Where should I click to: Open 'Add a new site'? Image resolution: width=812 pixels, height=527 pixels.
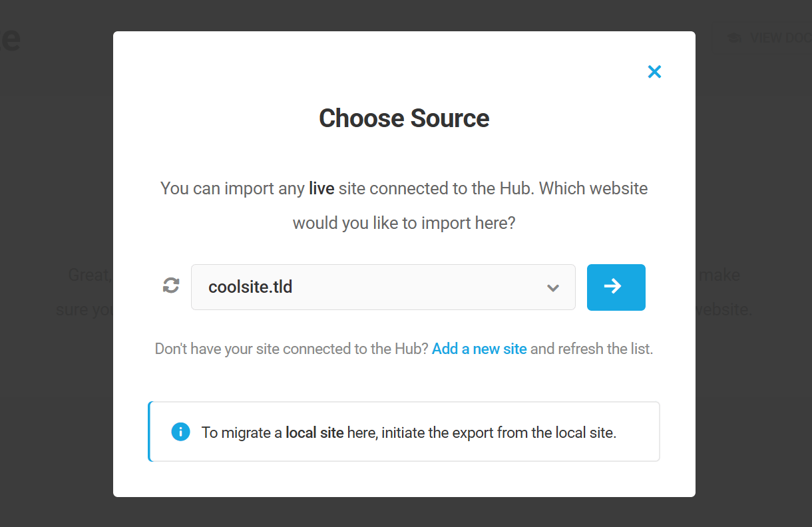479,349
